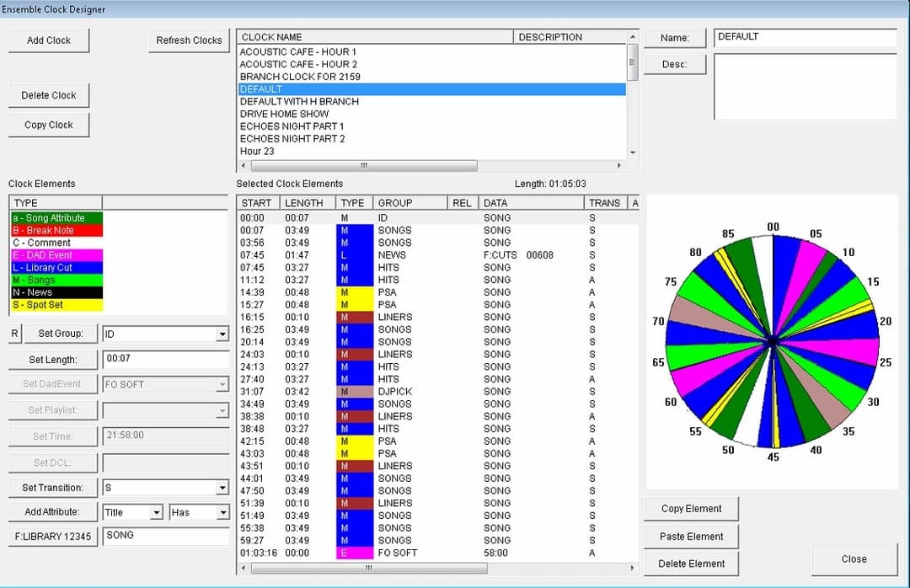Open the Set Transition dropdown
This screenshot has height=588, width=910.
[223, 487]
